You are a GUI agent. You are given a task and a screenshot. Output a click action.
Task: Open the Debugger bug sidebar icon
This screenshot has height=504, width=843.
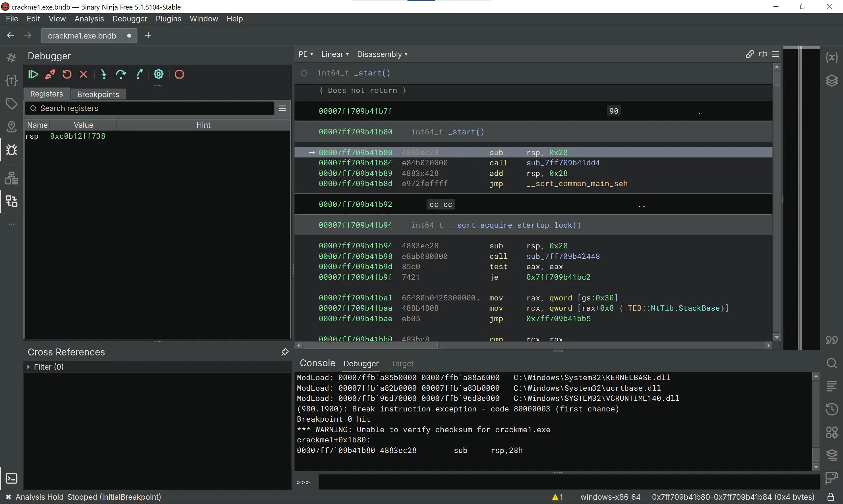pos(11,150)
